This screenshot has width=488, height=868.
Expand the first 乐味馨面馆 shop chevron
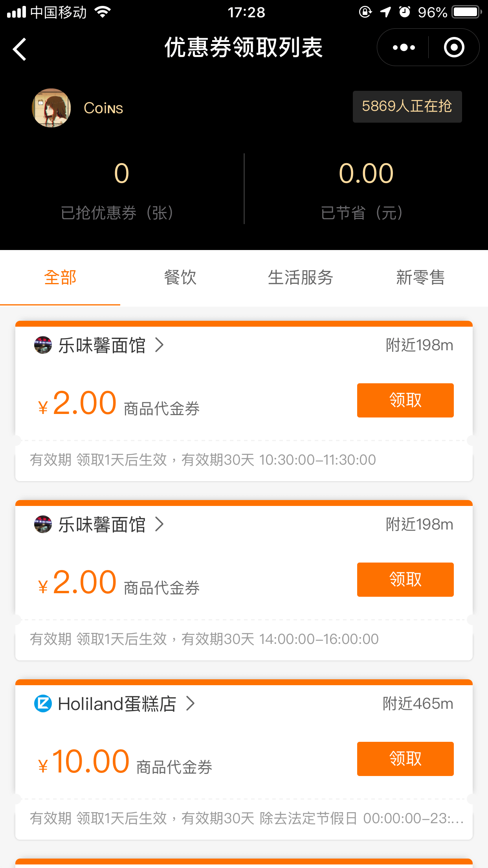[159, 345]
